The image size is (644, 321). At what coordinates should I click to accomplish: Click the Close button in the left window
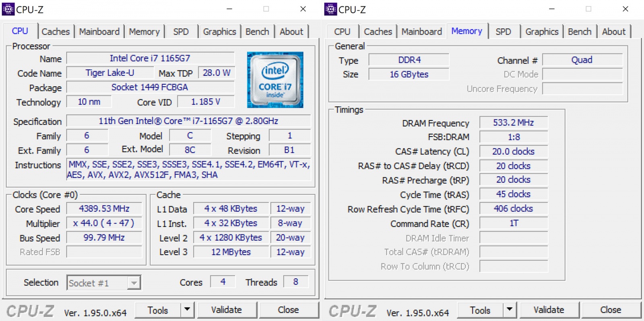(289, 310)
